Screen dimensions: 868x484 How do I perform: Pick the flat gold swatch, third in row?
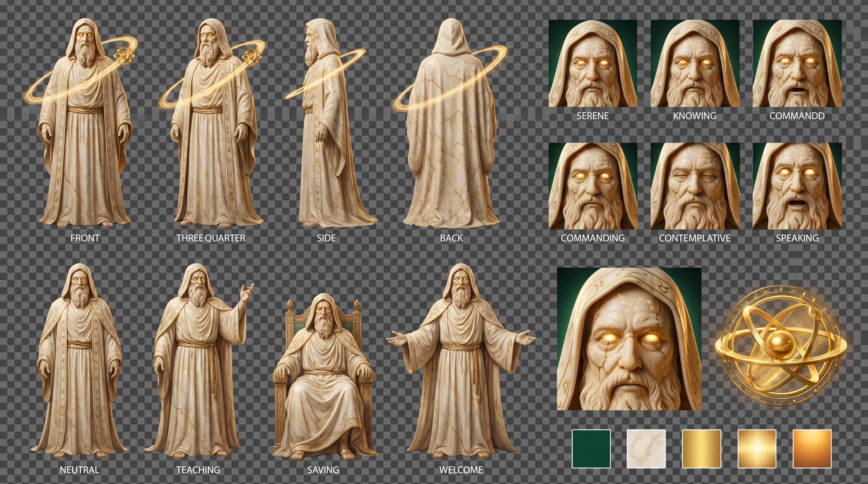(701, 449)
